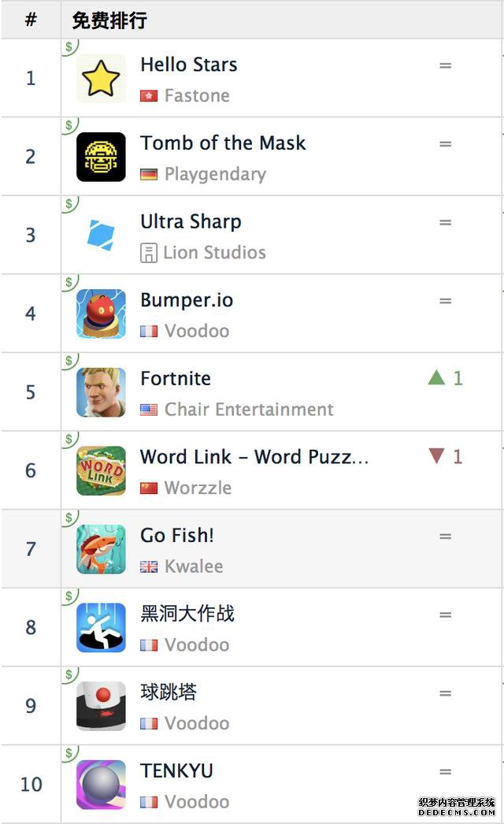Click Word Link's red down-arrow rank change
Screen dimensions: 504x824
click(446, 456)
